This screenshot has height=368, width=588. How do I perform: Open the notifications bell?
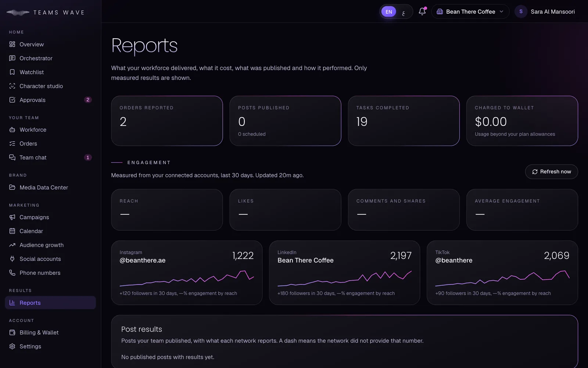pos(422,11)
